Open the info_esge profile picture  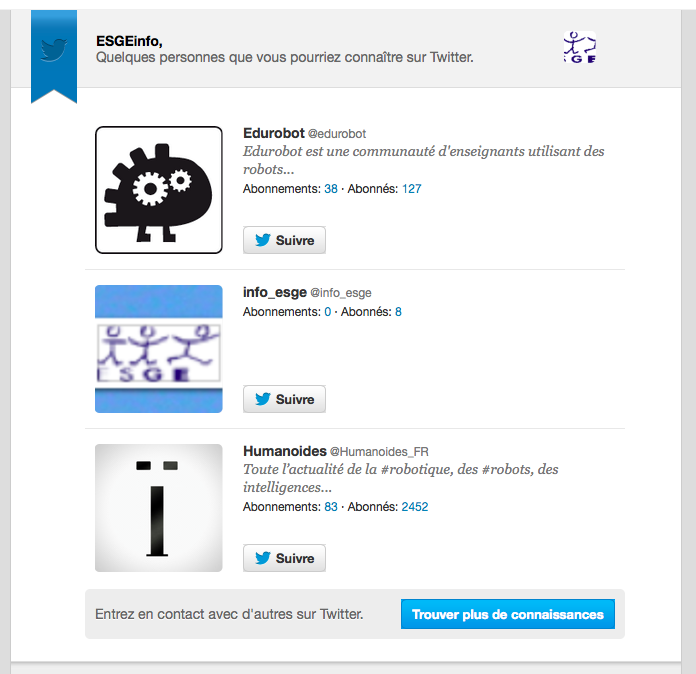pyautogui.click(x=158, y=349)
